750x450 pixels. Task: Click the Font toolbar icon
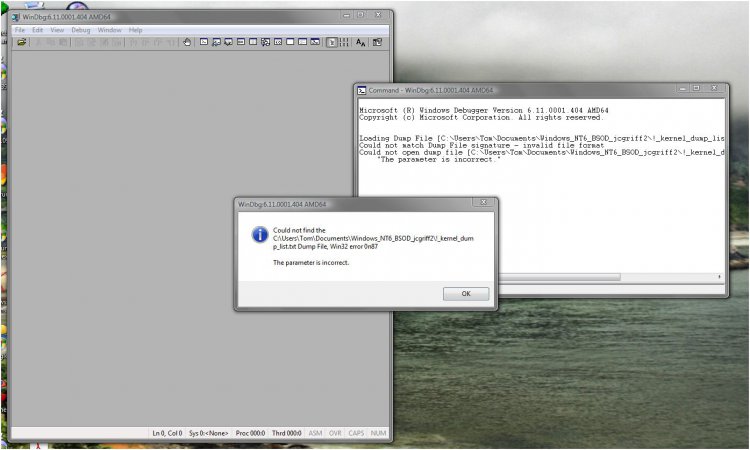coord(361,43)
